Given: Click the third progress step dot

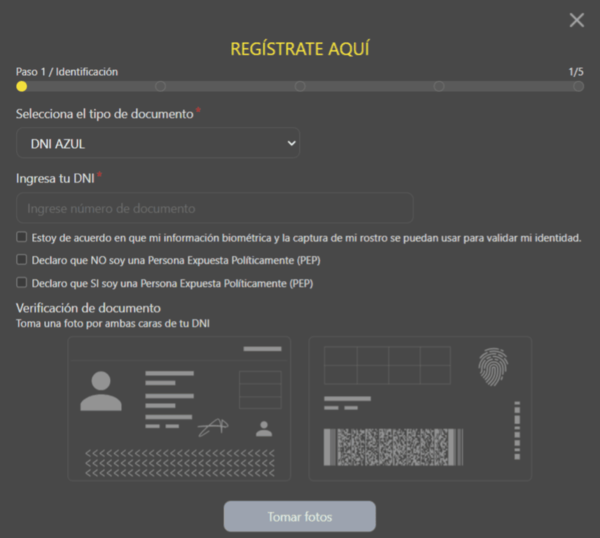Looking at the screenshot, I should coord(300,87).
